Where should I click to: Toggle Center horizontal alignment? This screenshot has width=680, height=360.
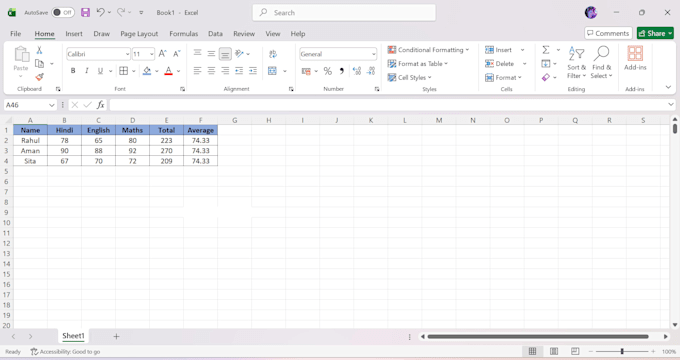(x=211, y=71)
